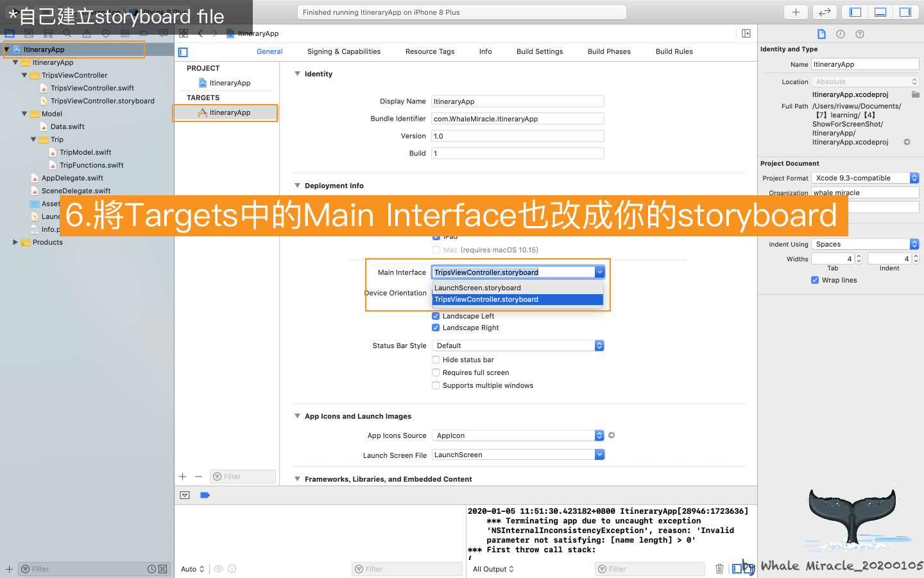Show the Test navigator

106,33
